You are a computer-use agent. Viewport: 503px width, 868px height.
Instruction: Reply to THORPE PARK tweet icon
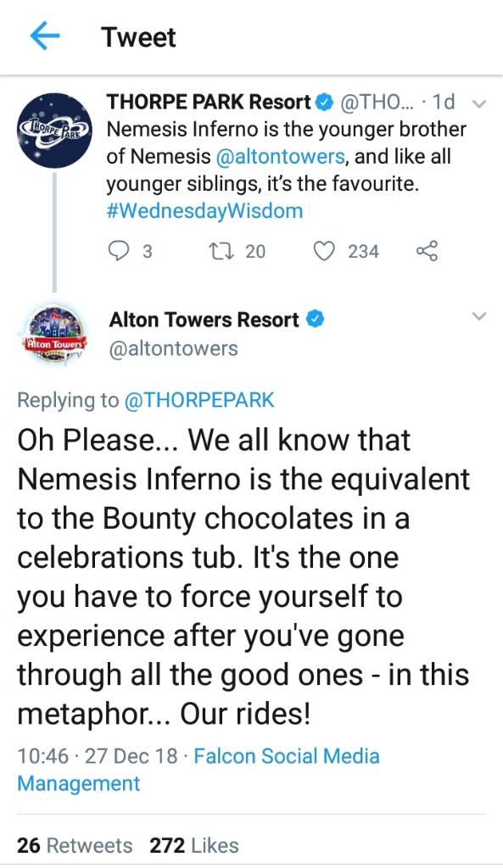[117, 251]
